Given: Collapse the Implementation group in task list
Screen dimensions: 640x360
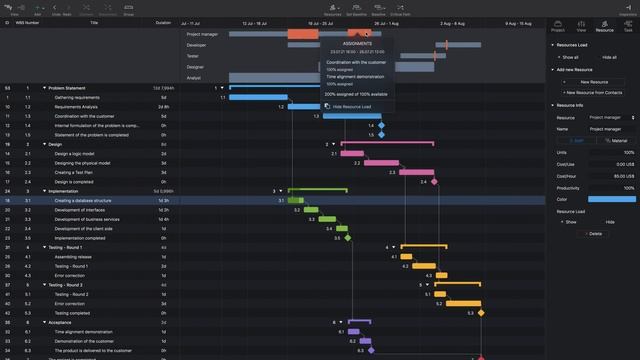Looking at the screenshot, I should 44,191.
